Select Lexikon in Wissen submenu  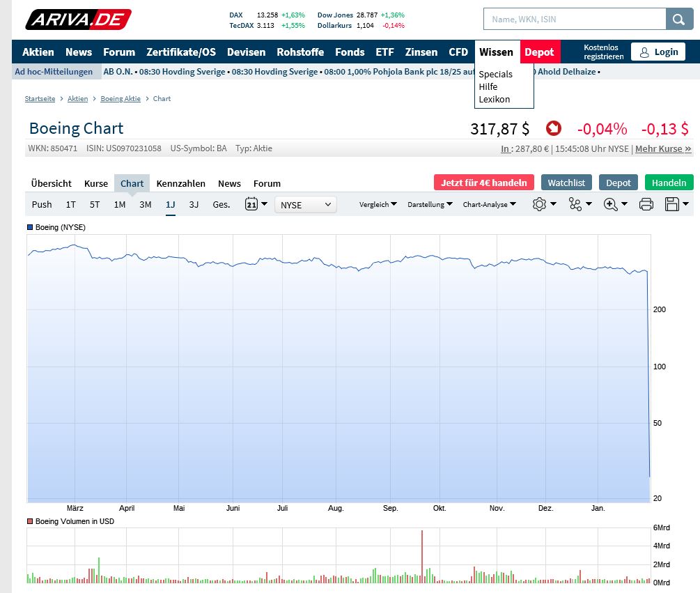[495, 99]
